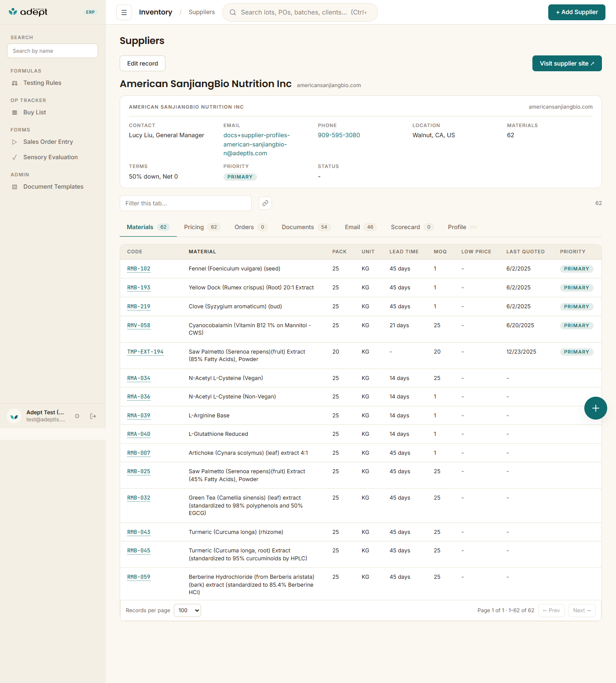
Task: Visit supplier site button
Action: [x=567, y=63]
